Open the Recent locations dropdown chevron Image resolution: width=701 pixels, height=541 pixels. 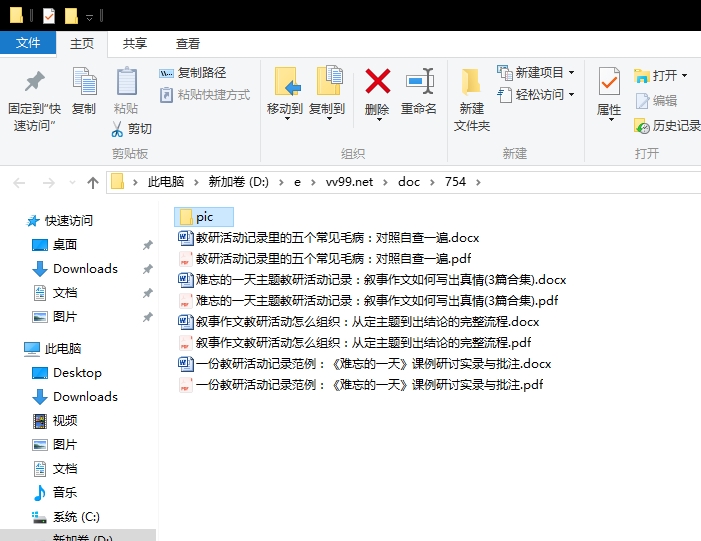[x=72, y=183]
